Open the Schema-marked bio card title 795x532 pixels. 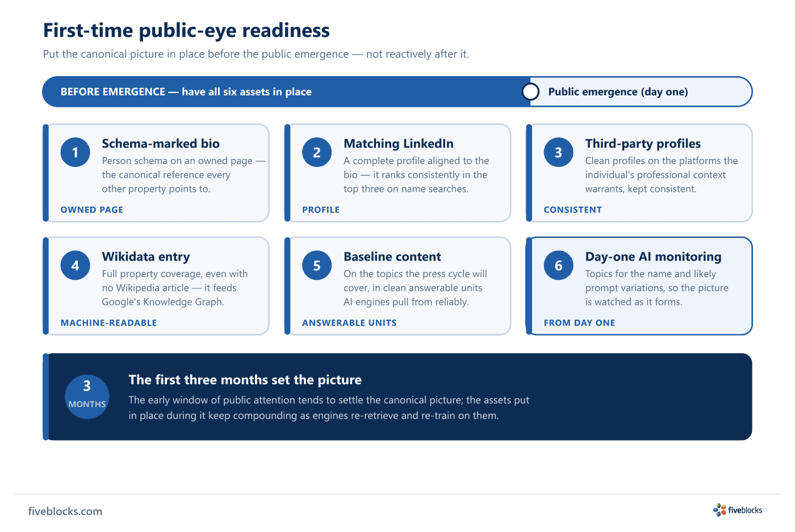[161, 144]
